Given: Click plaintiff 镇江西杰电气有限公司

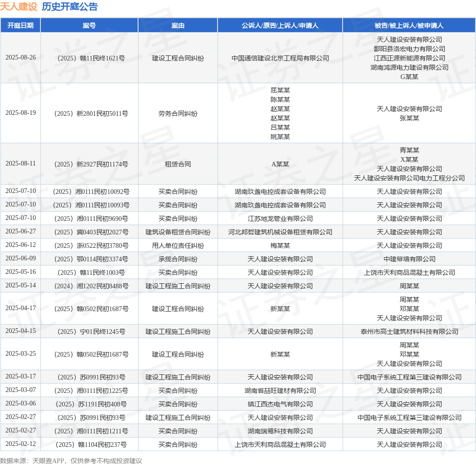Looking at the screenshot, I should [280, 404].
